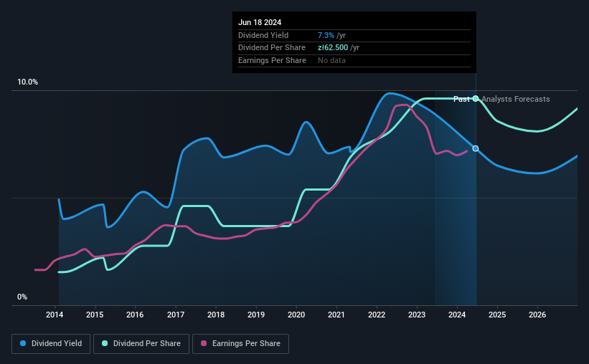Viewport: 589px width, 364px height.
Task: Click the 2016 x-axis label
Action: click(135, 315)
